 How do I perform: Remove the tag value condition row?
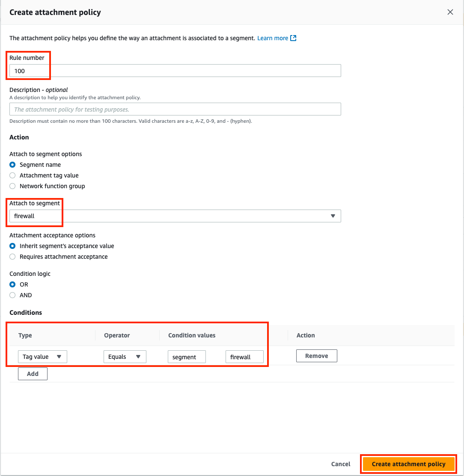click(x=317, y=356)
